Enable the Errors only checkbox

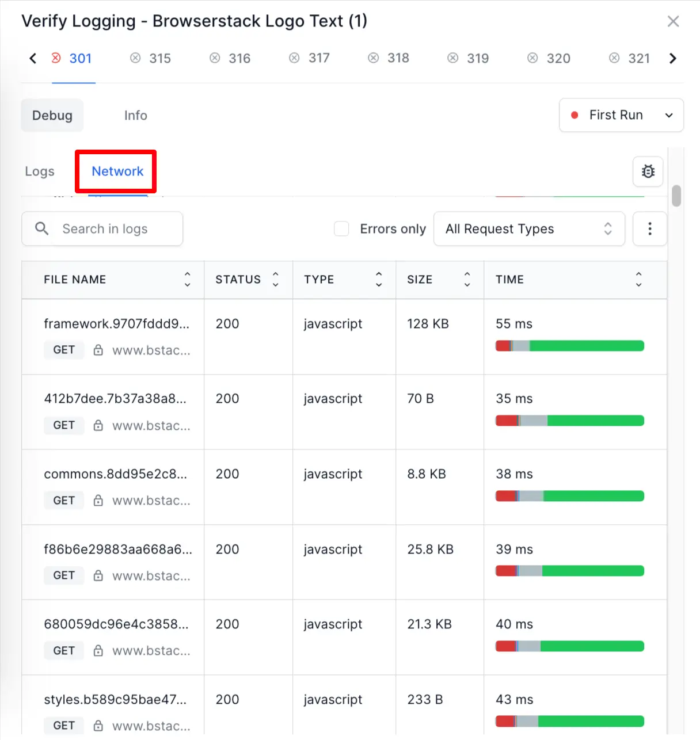(x=341, y=229)
